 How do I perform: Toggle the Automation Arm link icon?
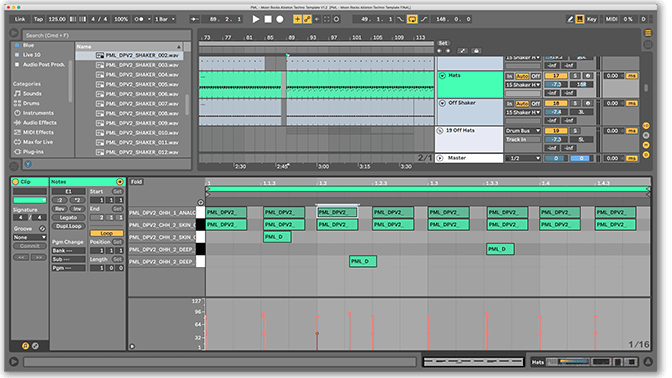tap(307, 19)
